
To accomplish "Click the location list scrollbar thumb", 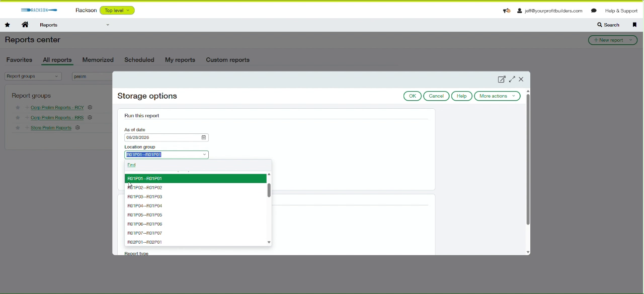I will 269,191.
